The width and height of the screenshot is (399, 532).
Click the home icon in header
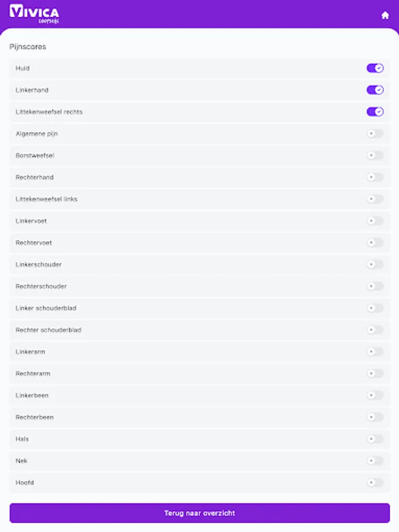[385, 15]
